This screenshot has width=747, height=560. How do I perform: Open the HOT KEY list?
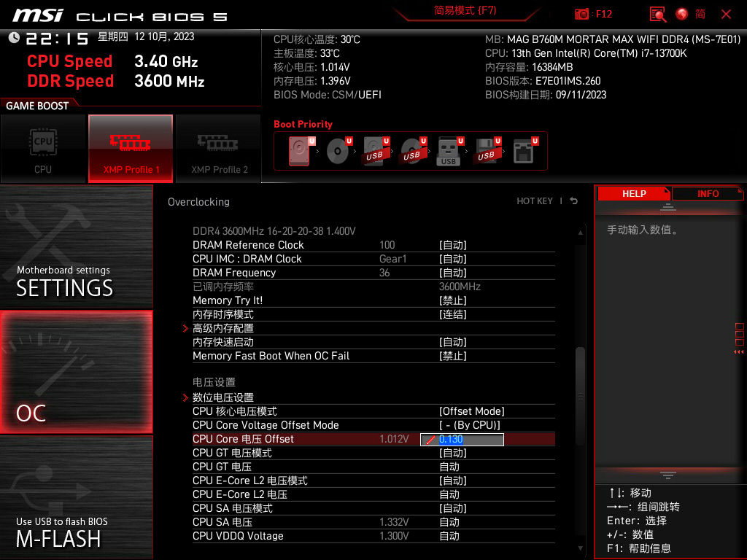tap(535, 201)
